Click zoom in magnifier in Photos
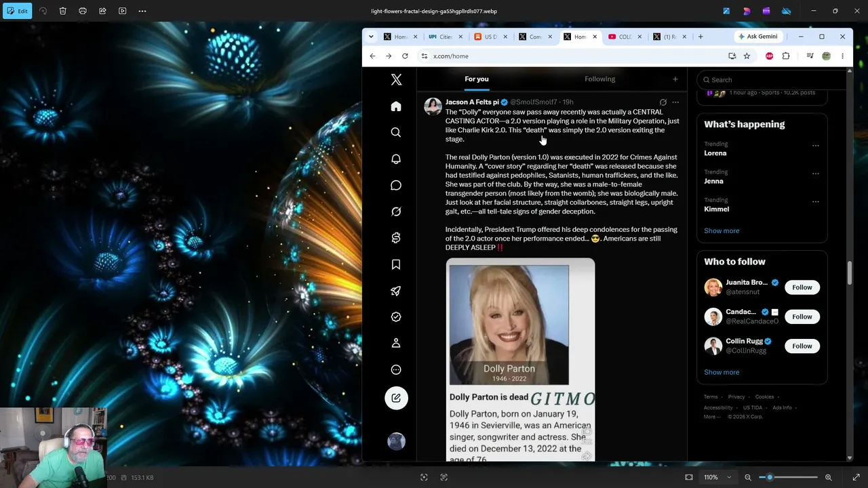Image resolution: width=868 pixels, height=488 pixels. point(828,477)
